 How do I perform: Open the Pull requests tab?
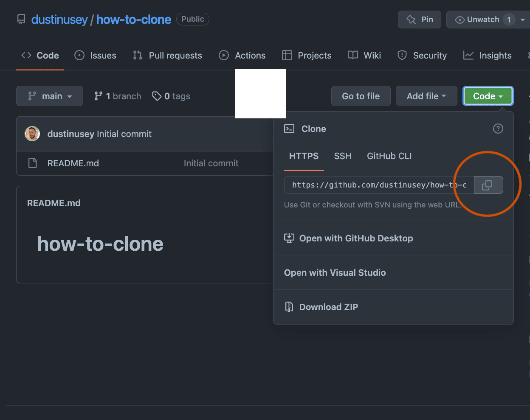tap(167, 55)
